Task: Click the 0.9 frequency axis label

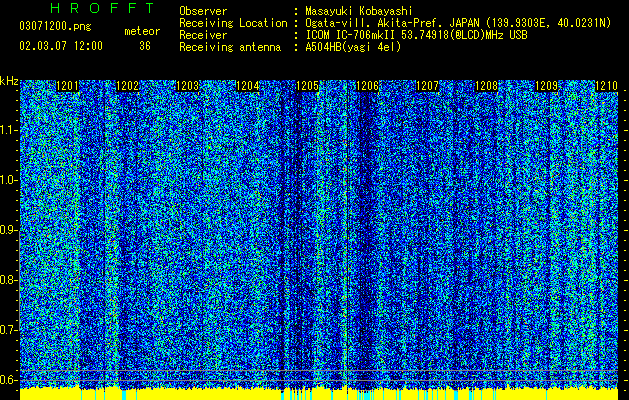Action: (x=8, y=230)
